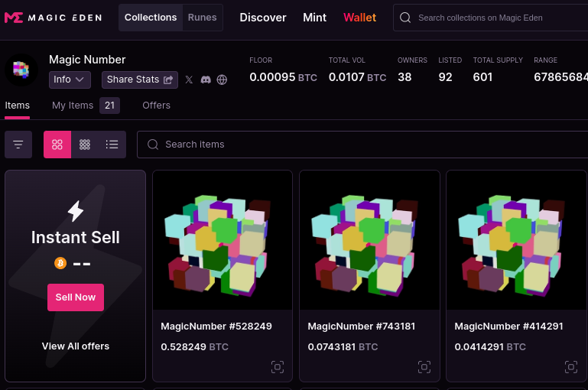The image size is (588, 390).
Task: Click the Sell Now button
Action: (x=76, y=297)
